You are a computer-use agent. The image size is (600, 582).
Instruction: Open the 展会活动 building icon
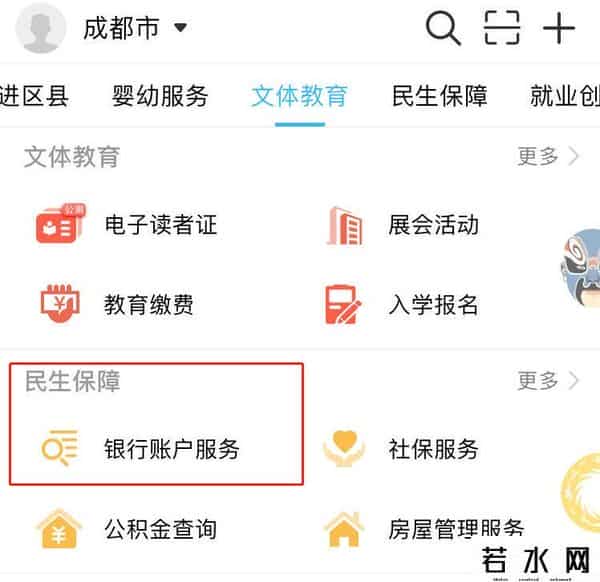(345, 225)
